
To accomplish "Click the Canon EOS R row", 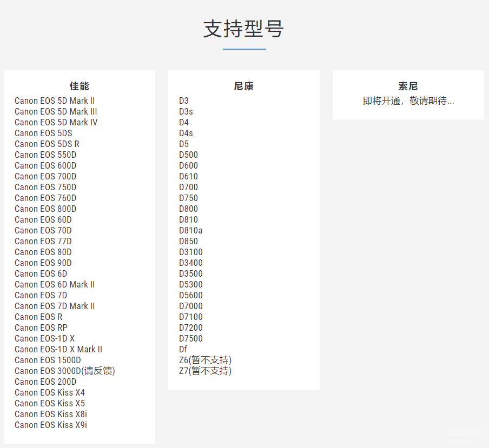I will [x=38, y=317].
